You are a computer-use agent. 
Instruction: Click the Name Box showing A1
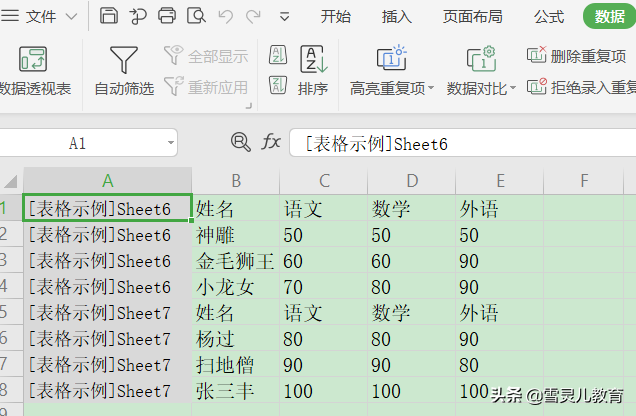(77, 143)
